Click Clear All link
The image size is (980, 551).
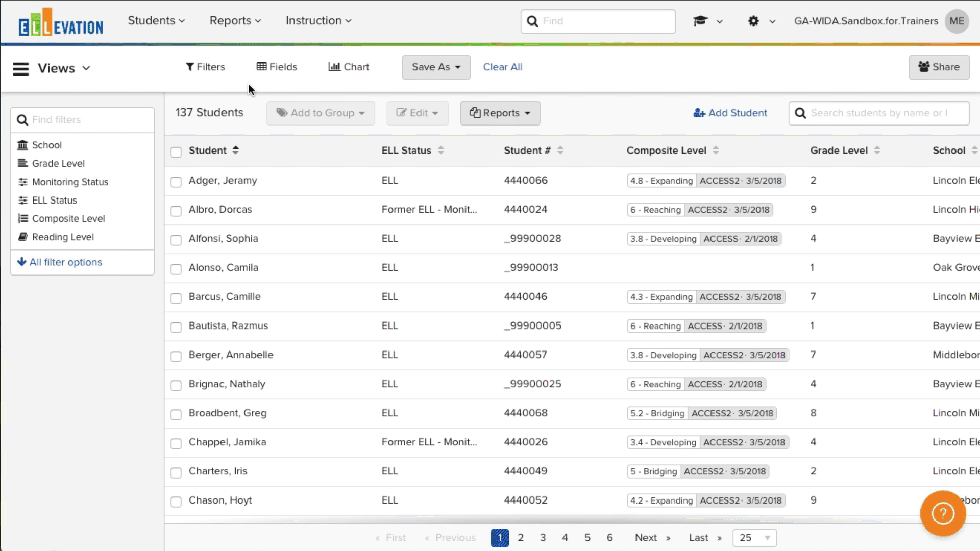502,67
